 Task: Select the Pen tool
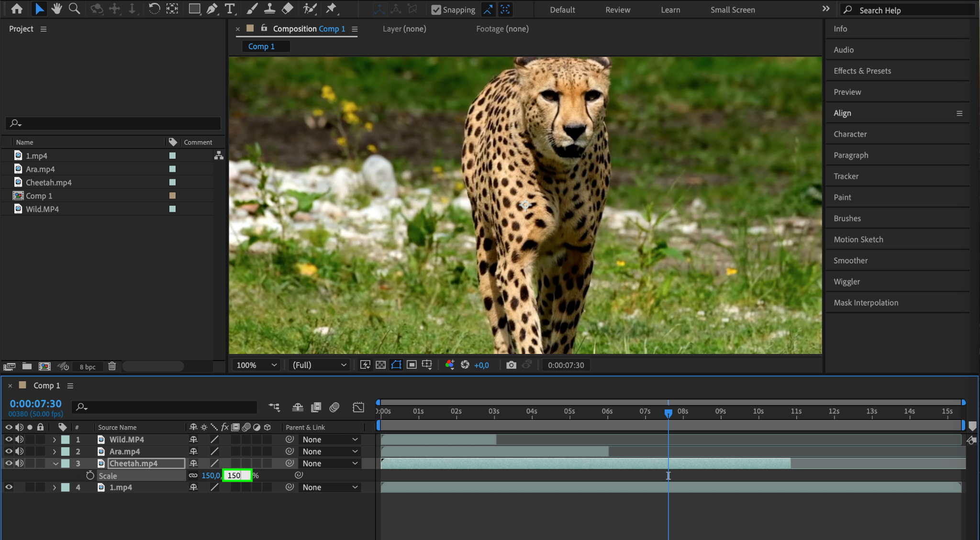coord(212,9)
